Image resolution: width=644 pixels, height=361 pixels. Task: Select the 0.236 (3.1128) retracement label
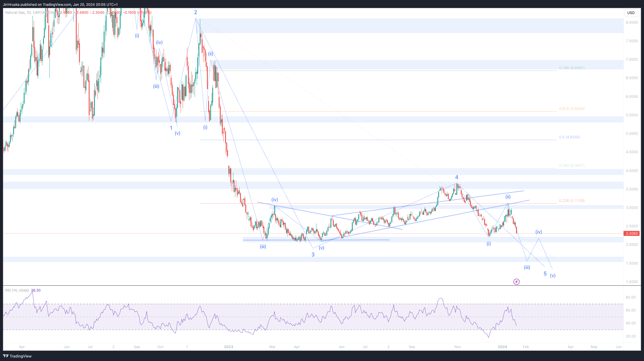pos(571,201)
